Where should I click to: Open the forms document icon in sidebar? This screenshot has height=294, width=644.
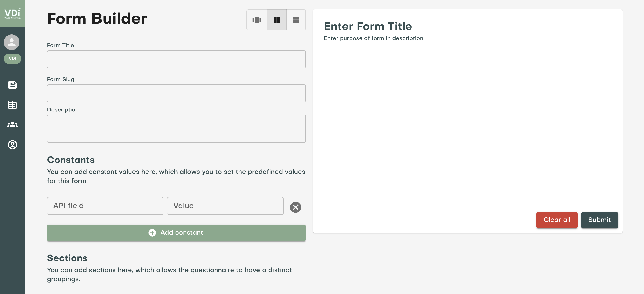(13, 85)
